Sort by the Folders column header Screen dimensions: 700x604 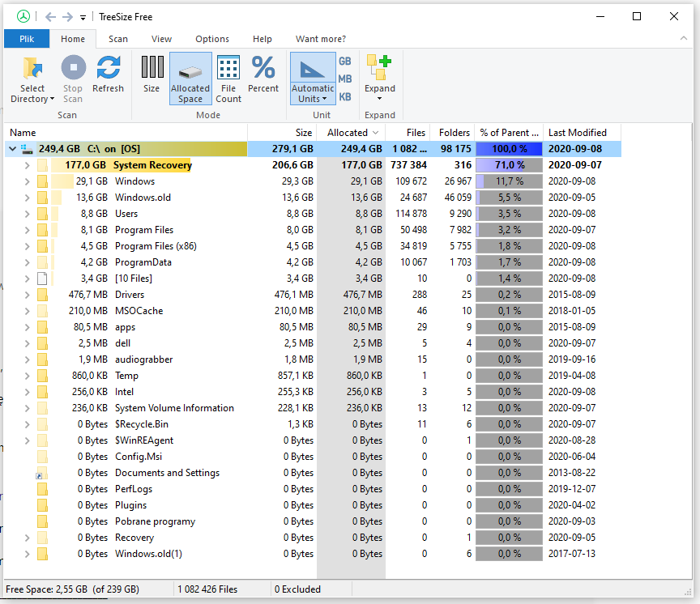click(x=452, y=133)
